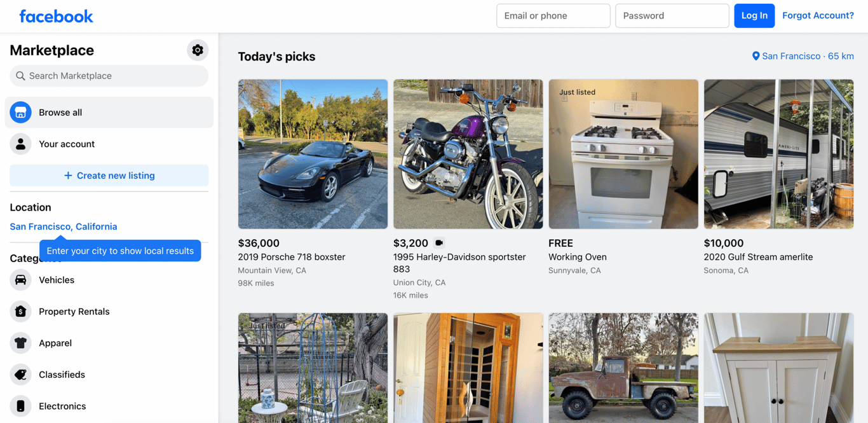Open the 2019 Porsche 718 boxster listing
Viewport: 868px width, 423px height.
tap(313, 155)
